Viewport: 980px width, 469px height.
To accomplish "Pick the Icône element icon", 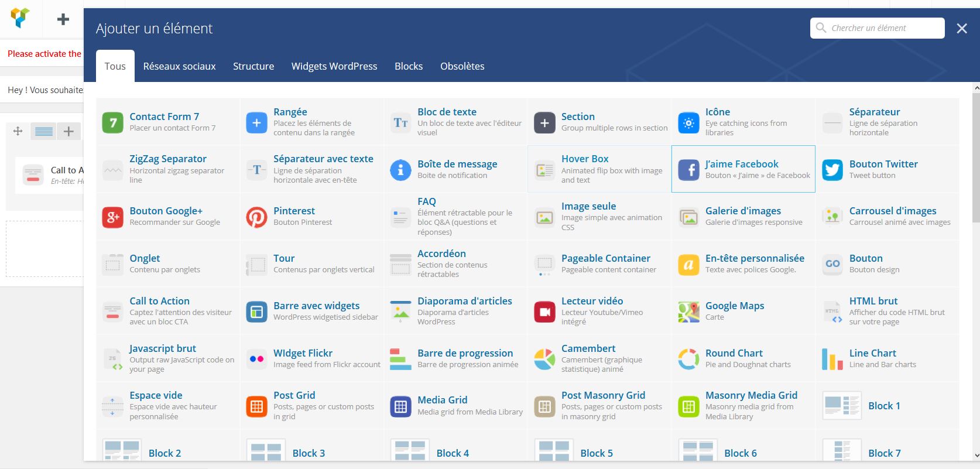I will coord(688,122).
